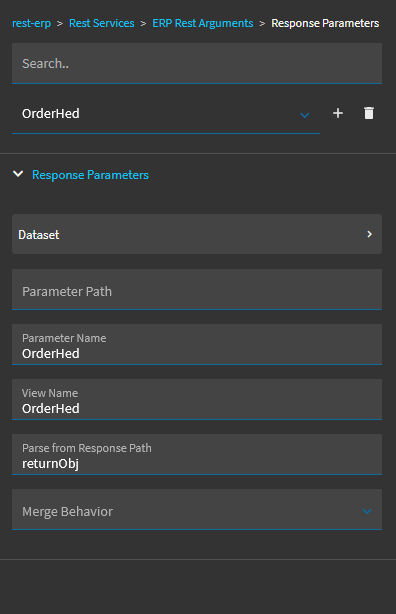The height and width of the screenshot is (614, 396).
Task: Click the Parse from Response Path field
Action: coord(197,454)
